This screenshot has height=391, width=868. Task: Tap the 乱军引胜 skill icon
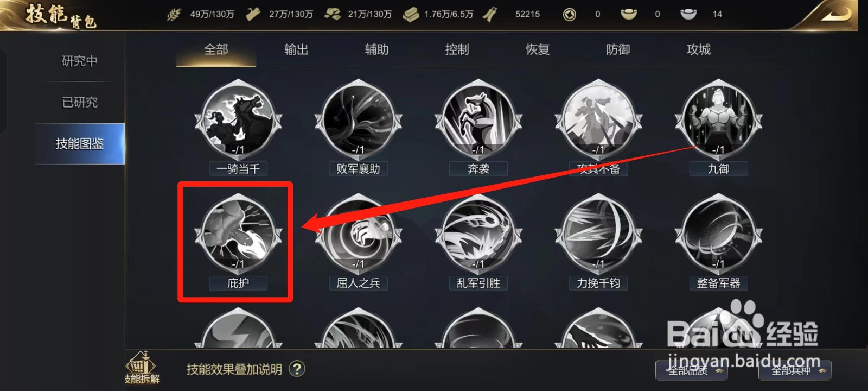coord(478,235)
